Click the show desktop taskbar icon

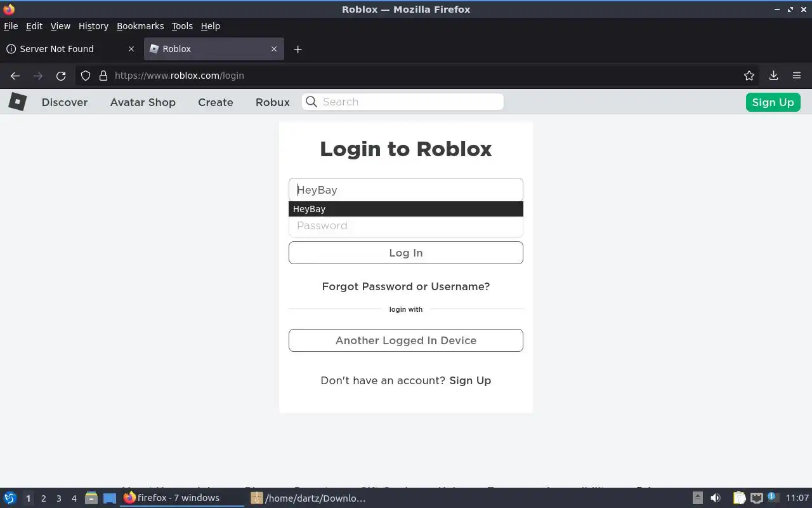coord(110,498)
